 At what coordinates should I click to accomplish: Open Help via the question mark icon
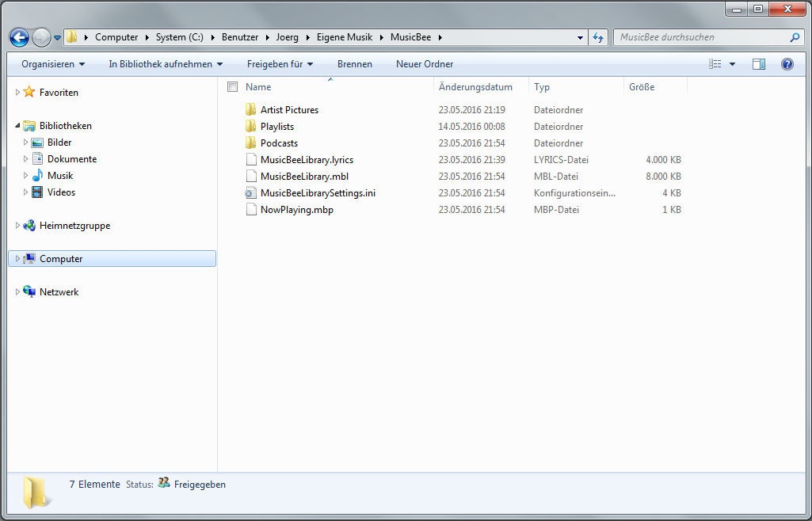tap(787, 64)
